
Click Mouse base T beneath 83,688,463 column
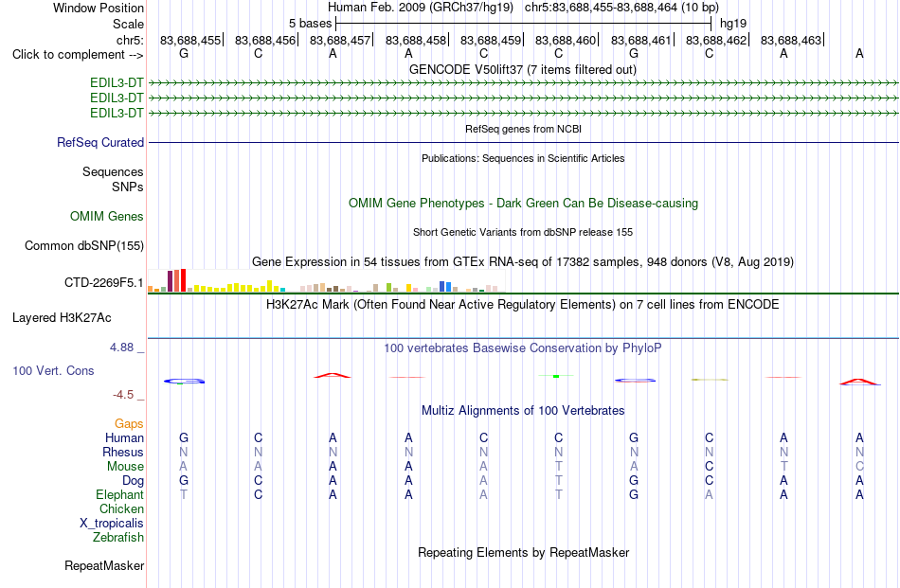(784, 467)
